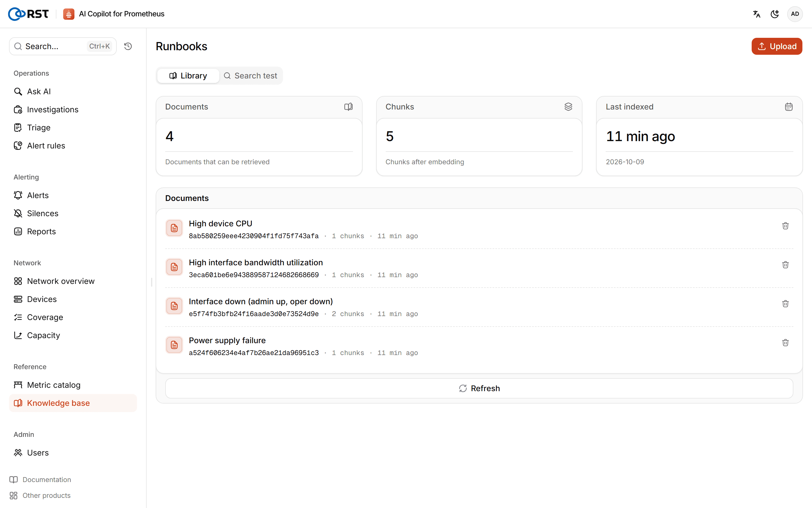Open the Documentation link
Screen dimensions: 812x508
40,479
